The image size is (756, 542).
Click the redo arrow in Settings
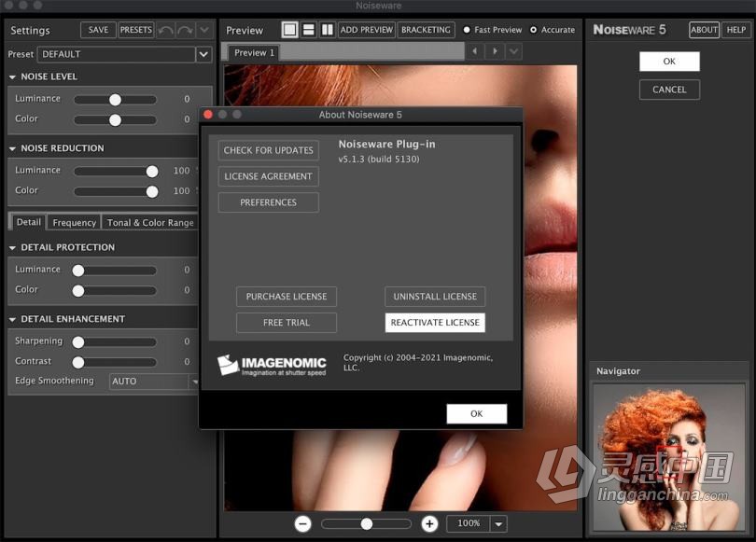[185, 31]
